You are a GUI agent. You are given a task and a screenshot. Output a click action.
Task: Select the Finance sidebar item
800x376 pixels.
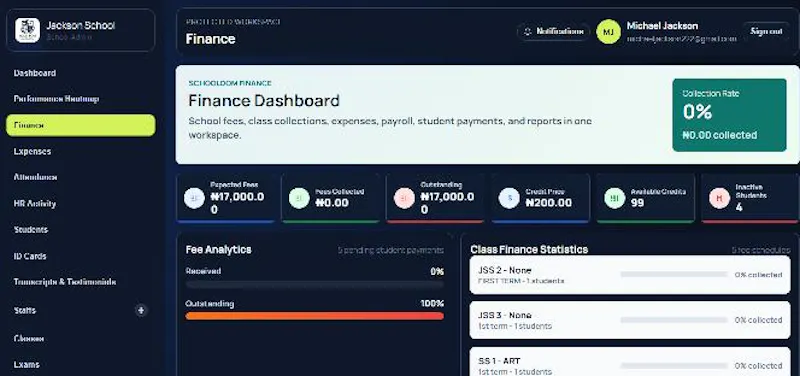click(x=81, y=125)
